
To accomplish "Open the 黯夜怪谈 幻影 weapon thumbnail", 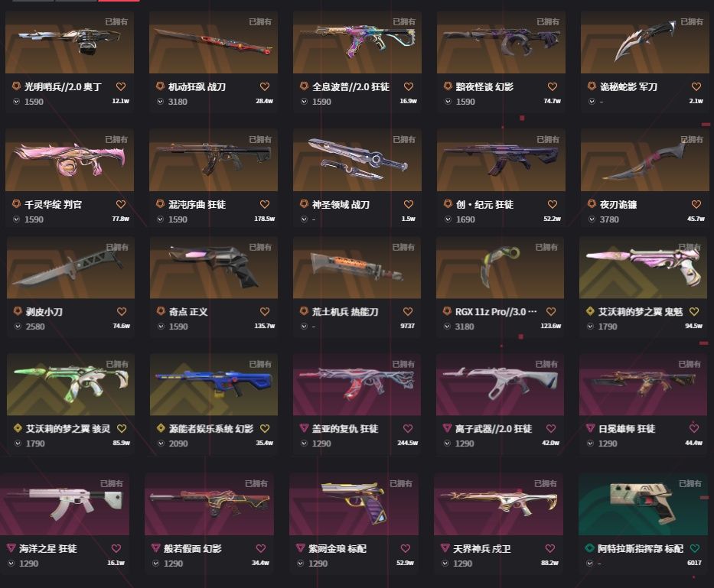I will coord(501,42).
